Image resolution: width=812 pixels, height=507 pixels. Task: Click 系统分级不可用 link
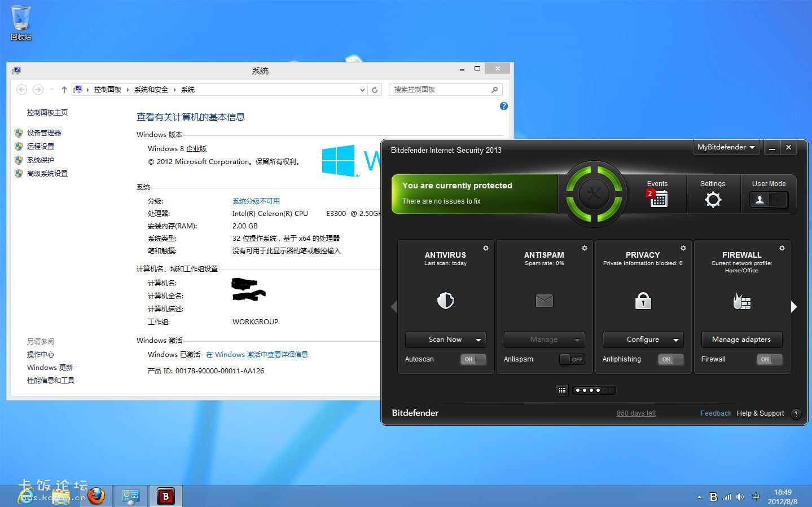pos(256,201)
